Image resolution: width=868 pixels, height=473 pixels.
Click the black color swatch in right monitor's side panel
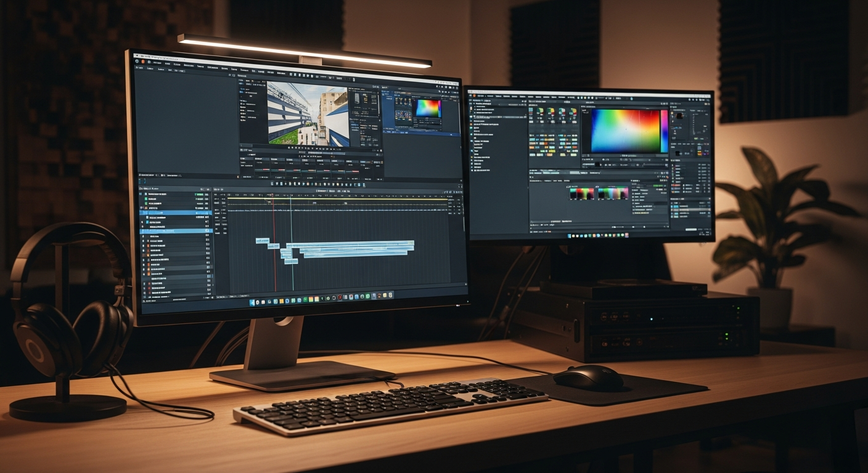678,152
